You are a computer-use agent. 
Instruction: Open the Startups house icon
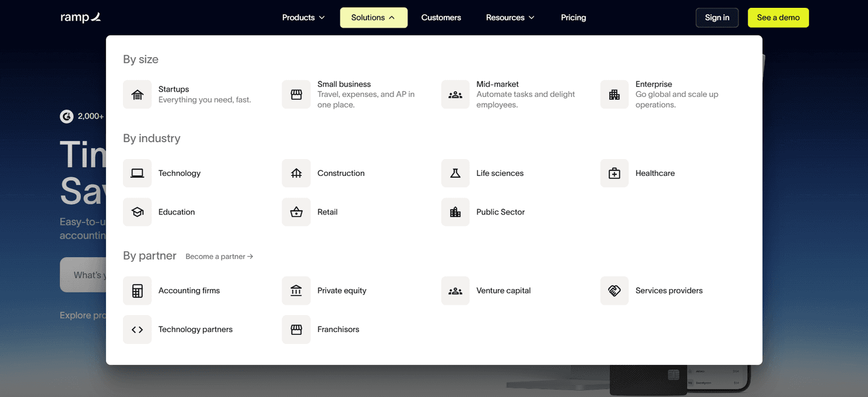pos(137,95)
